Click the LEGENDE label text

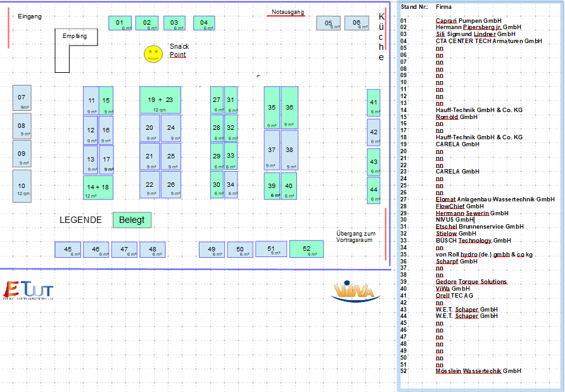pos(80,220)
